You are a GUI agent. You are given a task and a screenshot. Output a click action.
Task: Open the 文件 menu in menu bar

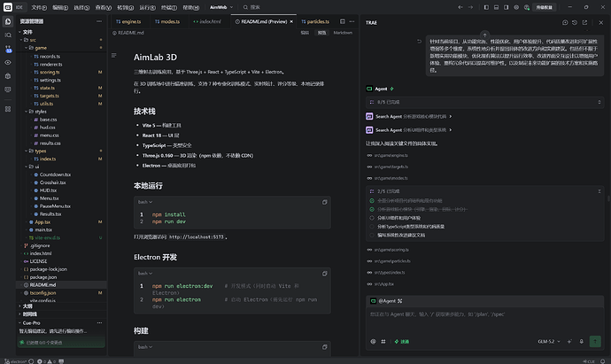39,7
